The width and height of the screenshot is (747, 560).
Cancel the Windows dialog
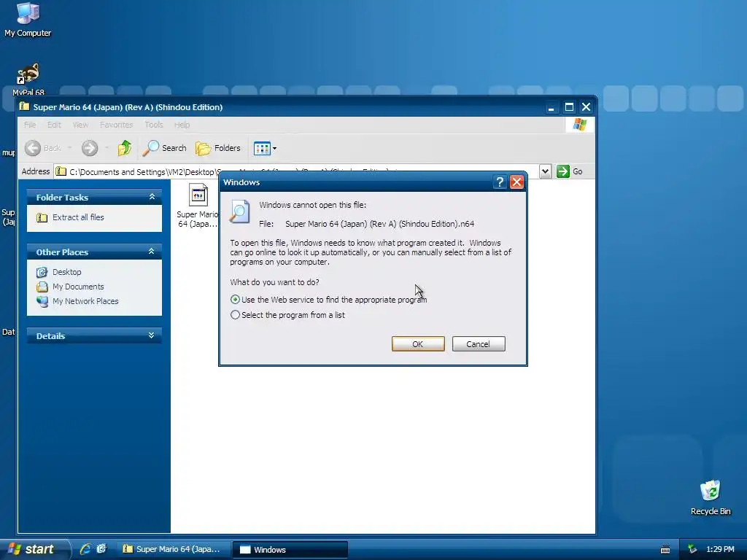click(479, 344)
